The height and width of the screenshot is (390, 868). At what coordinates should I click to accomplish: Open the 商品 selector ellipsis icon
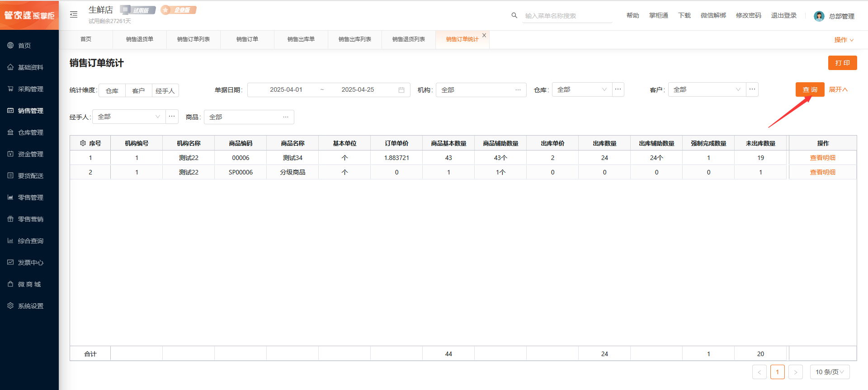[286, 117]
